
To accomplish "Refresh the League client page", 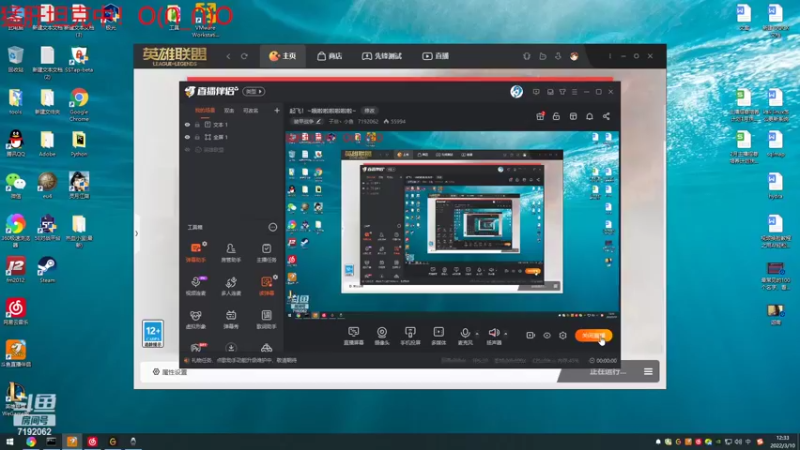I will pos(244,56).
